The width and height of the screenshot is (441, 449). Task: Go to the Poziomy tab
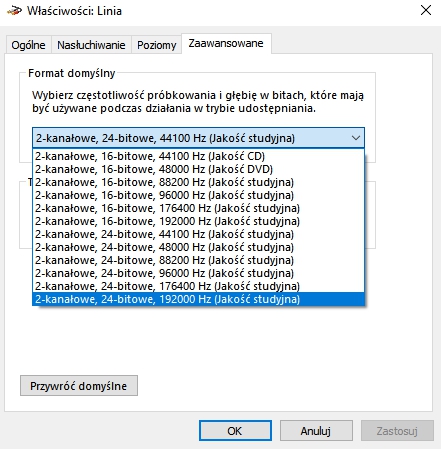pos(156,45)
